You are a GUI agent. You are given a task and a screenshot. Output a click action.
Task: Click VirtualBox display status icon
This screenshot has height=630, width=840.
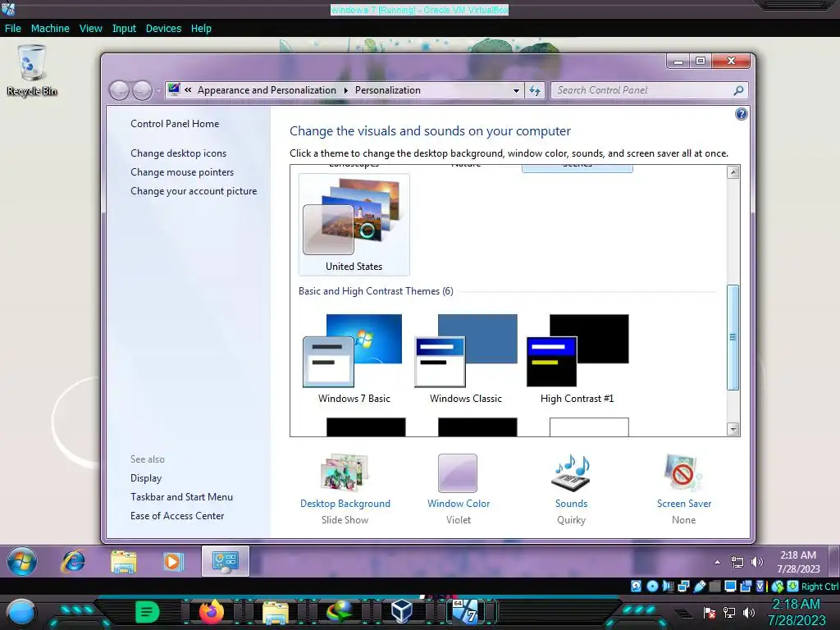[x=730, y=586]
